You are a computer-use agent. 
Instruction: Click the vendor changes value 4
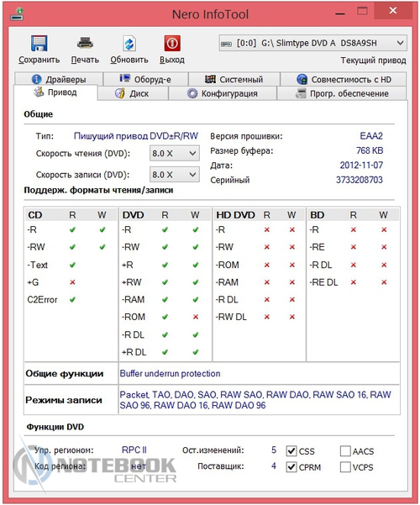(x=274, y=466)
